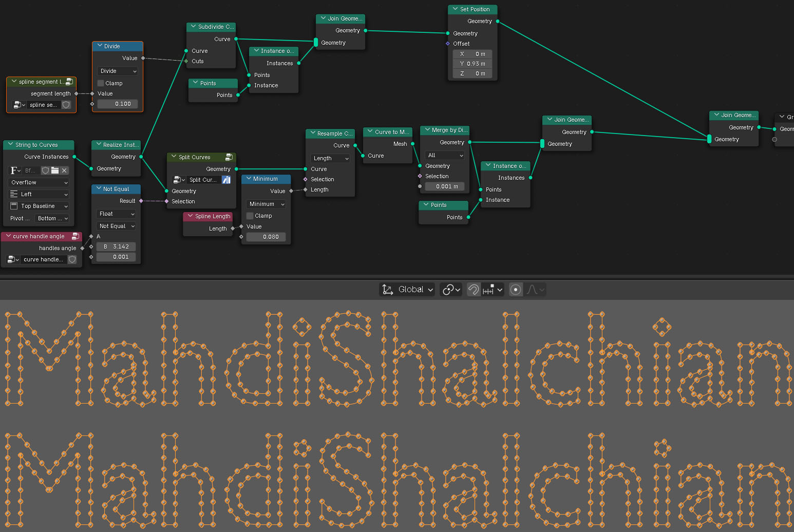Enable Clamp in the Divide node
794x532 pixels.
(x=101, y=83)
